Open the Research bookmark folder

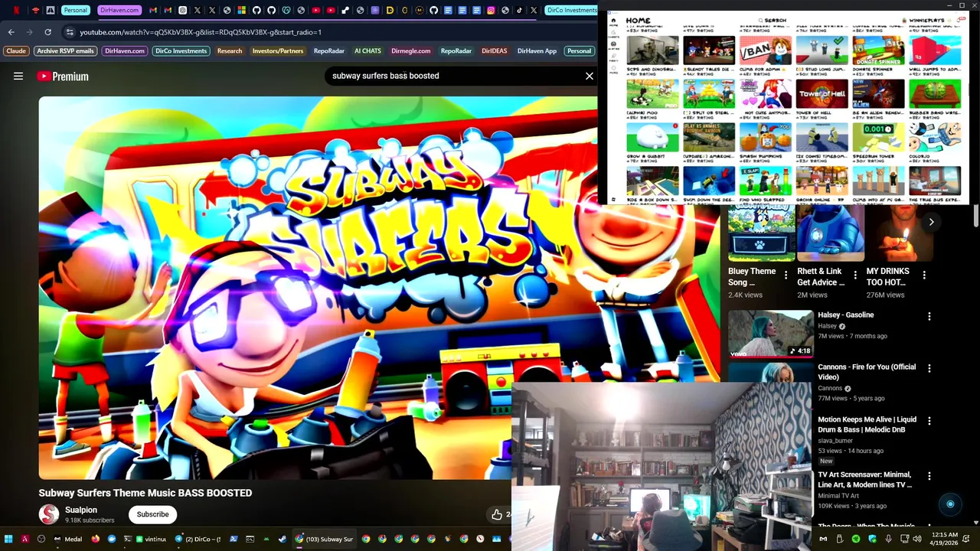[x=230, y=51]
